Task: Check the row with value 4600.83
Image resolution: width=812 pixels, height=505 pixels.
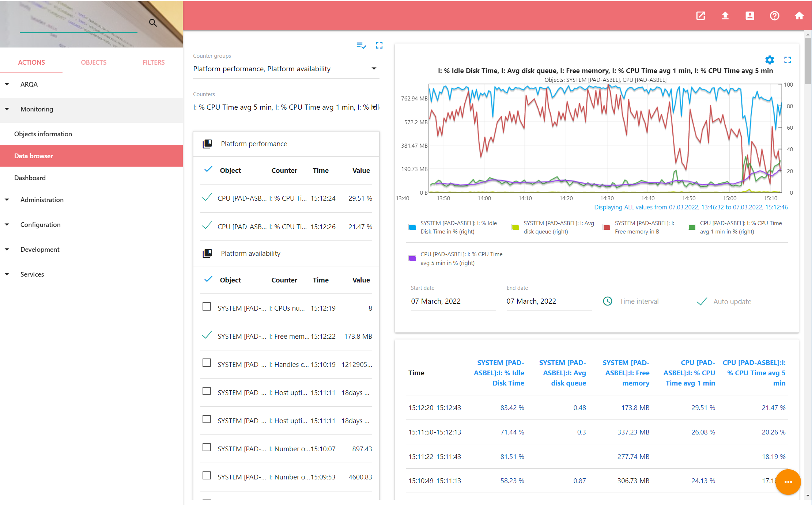Action: [x=207, y=475]
